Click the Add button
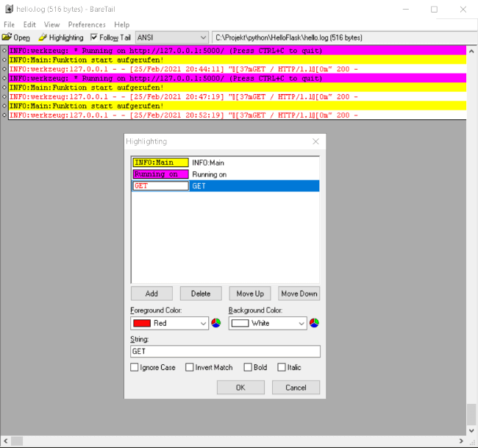 [151, 294]
